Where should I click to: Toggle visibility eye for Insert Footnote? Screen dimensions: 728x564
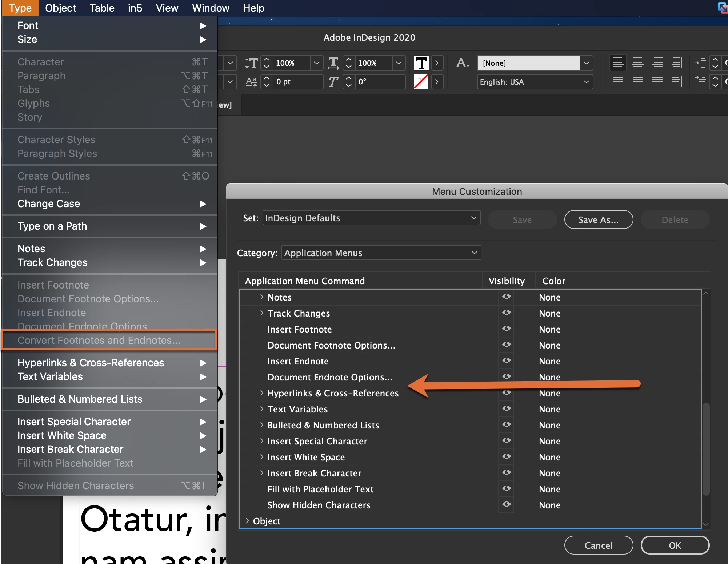[x=506, y=329]
